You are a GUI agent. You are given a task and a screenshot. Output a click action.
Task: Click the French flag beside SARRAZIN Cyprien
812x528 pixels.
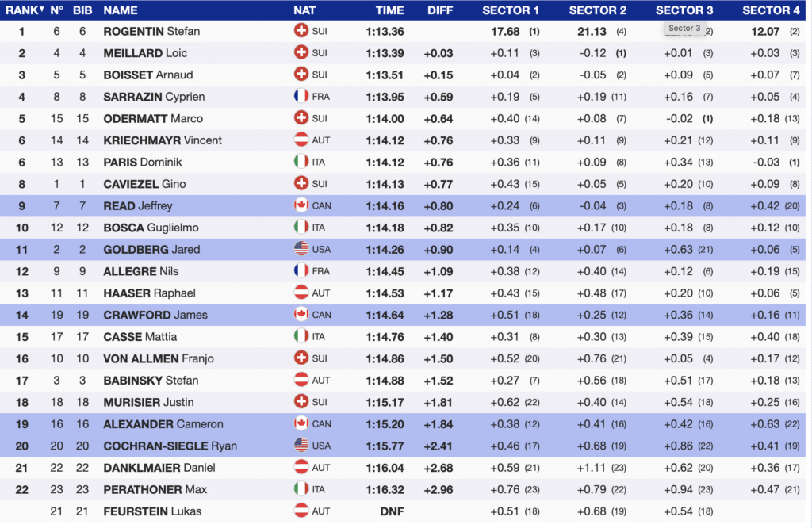(301, 96)
